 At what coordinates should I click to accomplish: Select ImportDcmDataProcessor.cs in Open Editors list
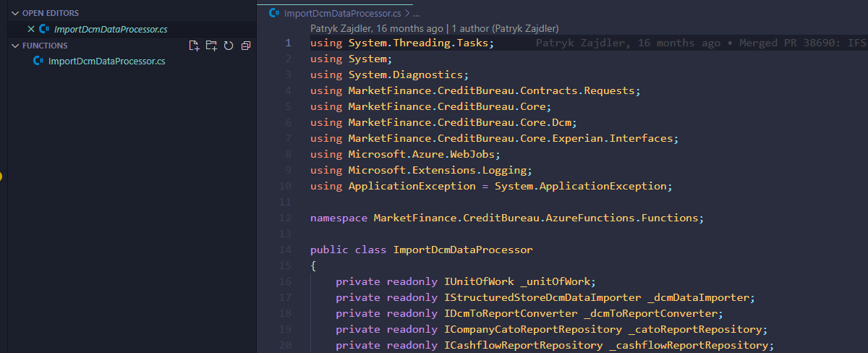click(110, 29)
